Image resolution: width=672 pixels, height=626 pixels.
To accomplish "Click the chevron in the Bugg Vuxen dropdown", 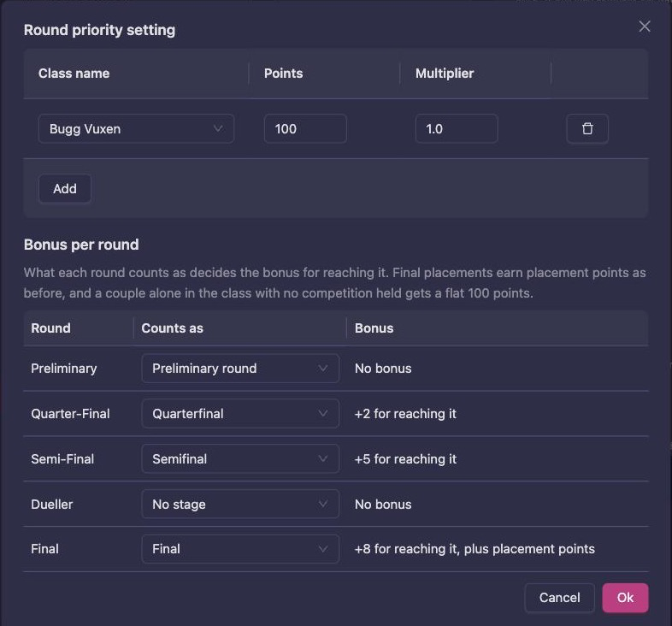I will click(218, 128).
